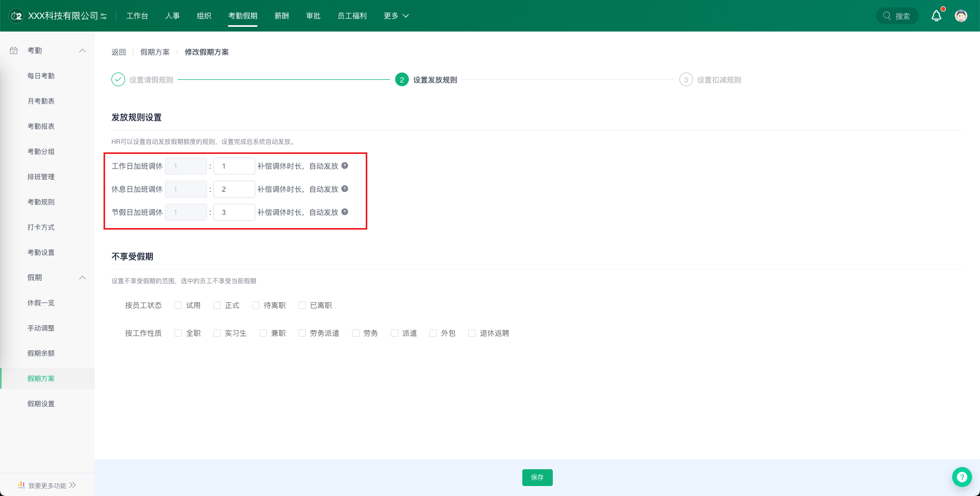Open the 员工福利 tab
Screen dimensions: 980x496
(x=352, y=16)
